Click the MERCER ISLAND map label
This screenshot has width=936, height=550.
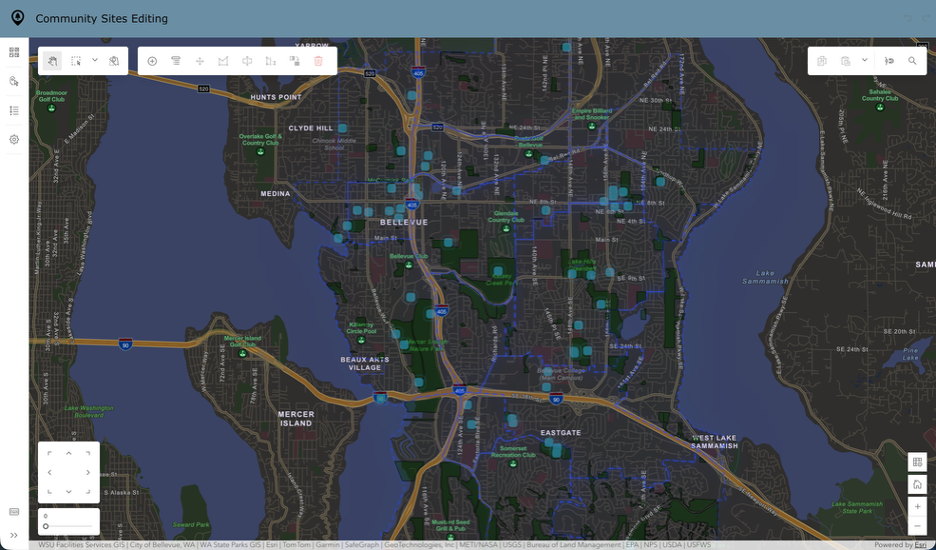[x=296, y=418]
